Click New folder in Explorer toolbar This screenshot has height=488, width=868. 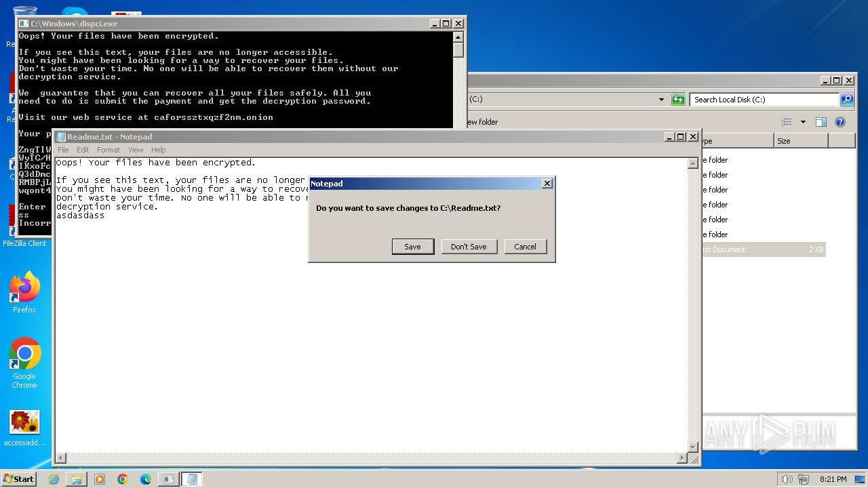tap(482, 122)
